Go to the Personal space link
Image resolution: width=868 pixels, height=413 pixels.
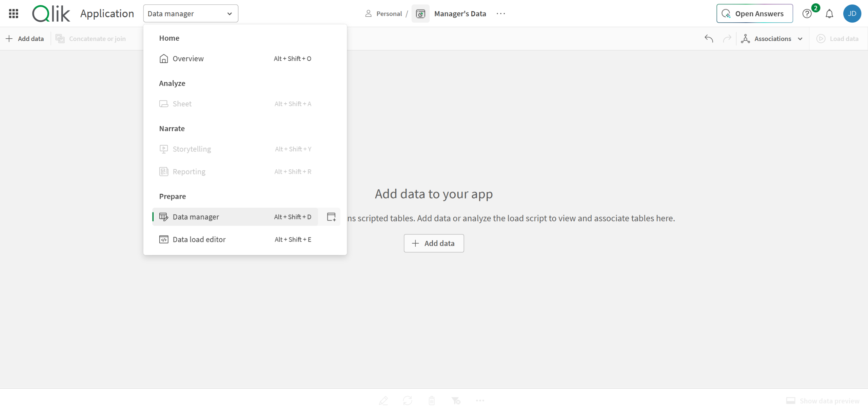[389, 14]
